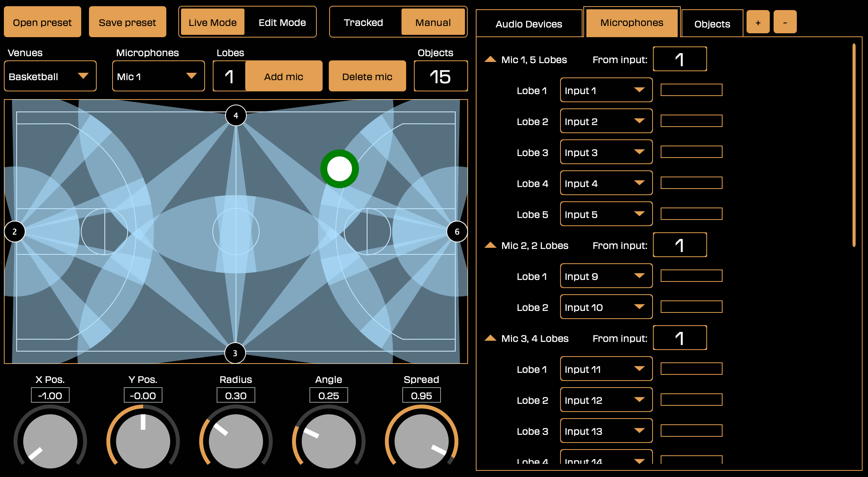
Task: Click the Open preset button
Action: pos(43,22)
